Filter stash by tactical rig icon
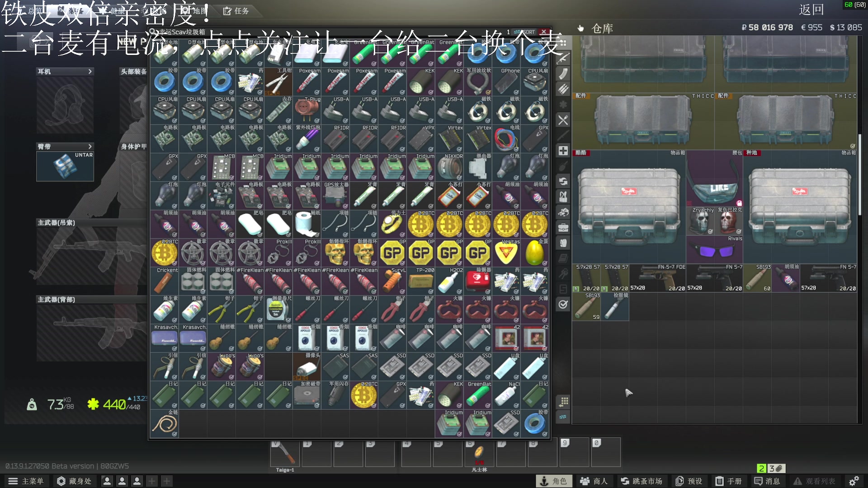868x488 pixels. coord(563,197)
